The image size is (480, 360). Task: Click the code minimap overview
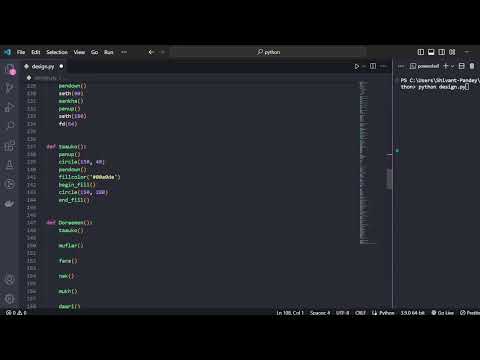368,162
